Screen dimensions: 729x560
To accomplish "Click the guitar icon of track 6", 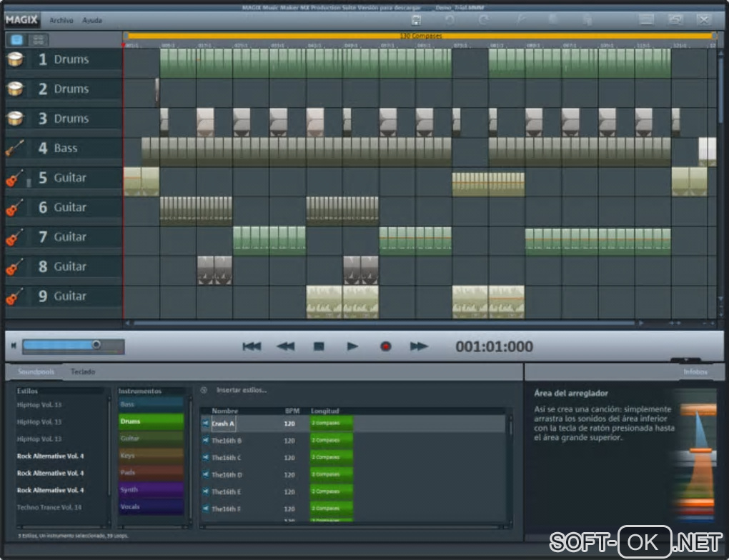I will [x=15, y=208].
